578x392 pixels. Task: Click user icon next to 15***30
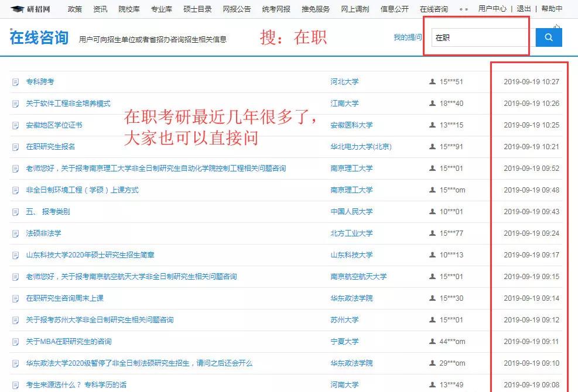click(432, 298)
